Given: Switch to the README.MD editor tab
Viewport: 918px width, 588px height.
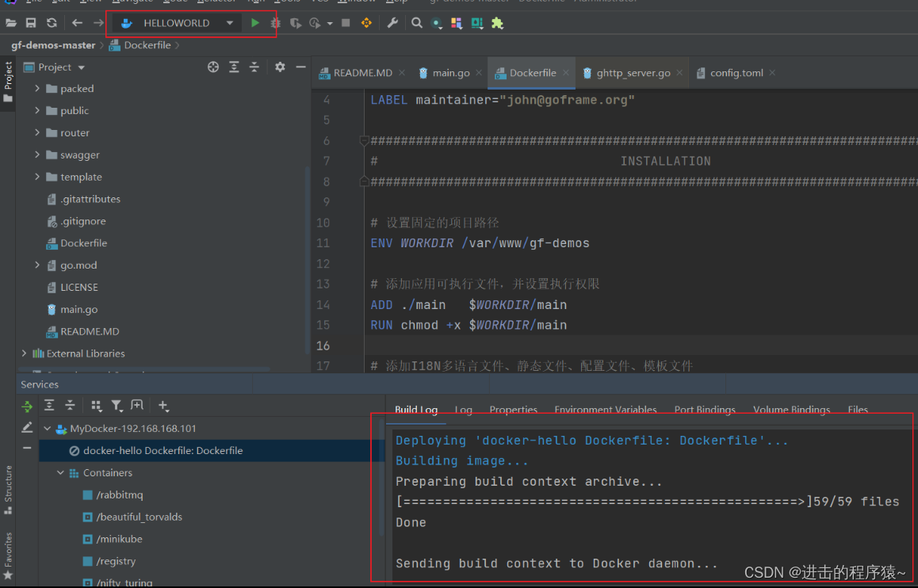Looking at the screenshot, I should coord(361,73).
